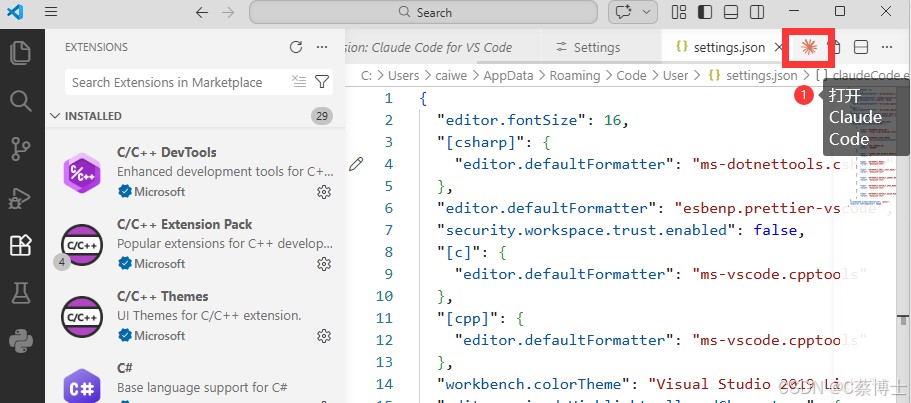Image resolution: width=911 pixels, height=403 pixels.
Task: Open the Copilot chat dropdown arrow
Action: [x=646, y=12]
